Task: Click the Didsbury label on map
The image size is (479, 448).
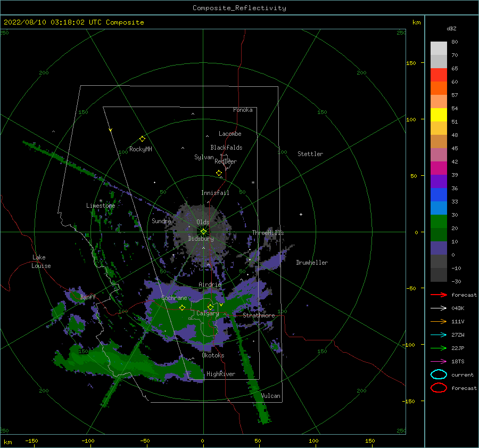Action: tap(201, 239)
